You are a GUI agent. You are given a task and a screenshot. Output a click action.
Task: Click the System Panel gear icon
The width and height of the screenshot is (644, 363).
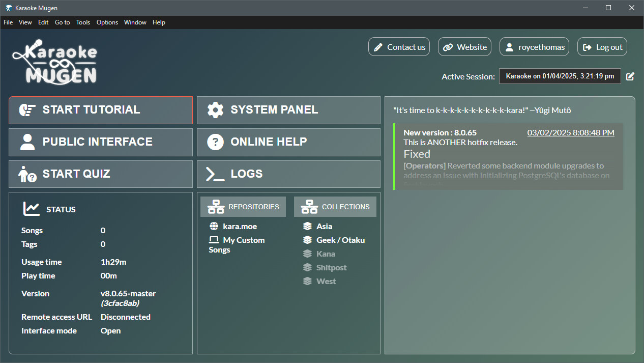pos(216,110)
